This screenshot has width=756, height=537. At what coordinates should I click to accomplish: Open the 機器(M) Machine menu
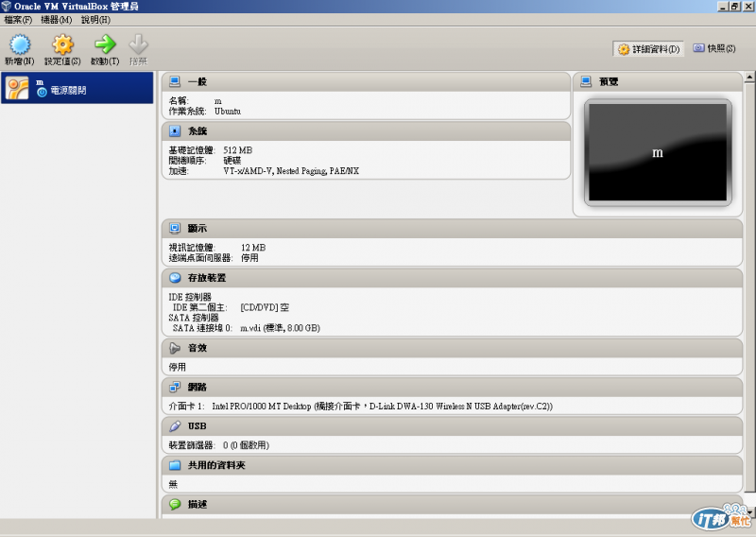(57, 20)
